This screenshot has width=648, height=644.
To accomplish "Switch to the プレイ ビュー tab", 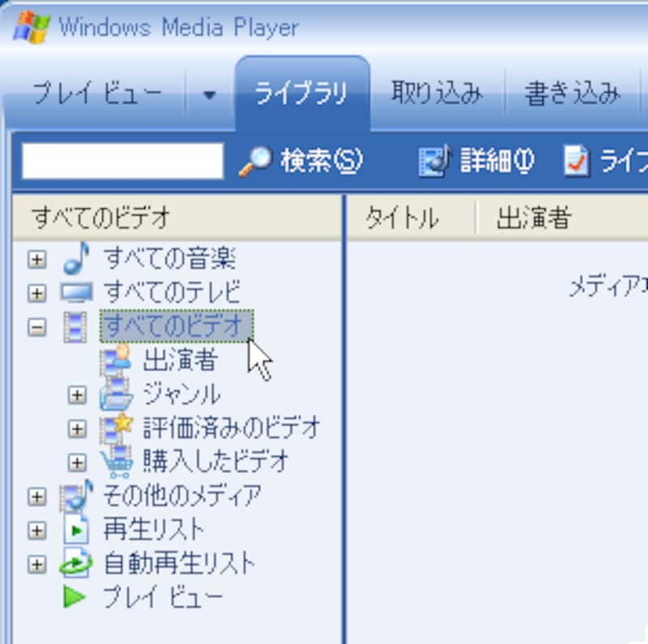I will pyautogui.click(x=96, y=93).
